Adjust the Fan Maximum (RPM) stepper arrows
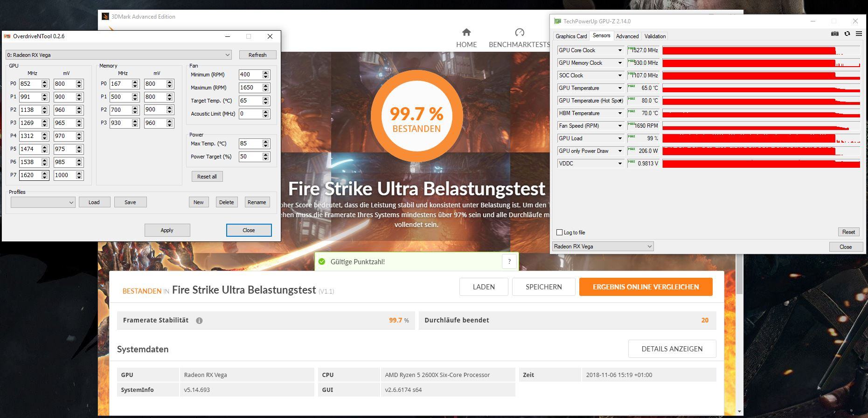 pos(266,88)
